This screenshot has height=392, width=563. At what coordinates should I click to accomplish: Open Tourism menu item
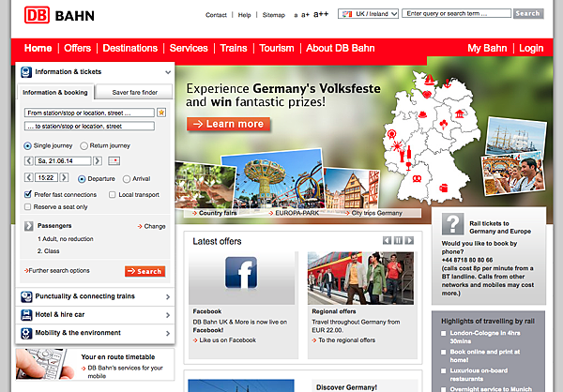[x=277, y=48]
